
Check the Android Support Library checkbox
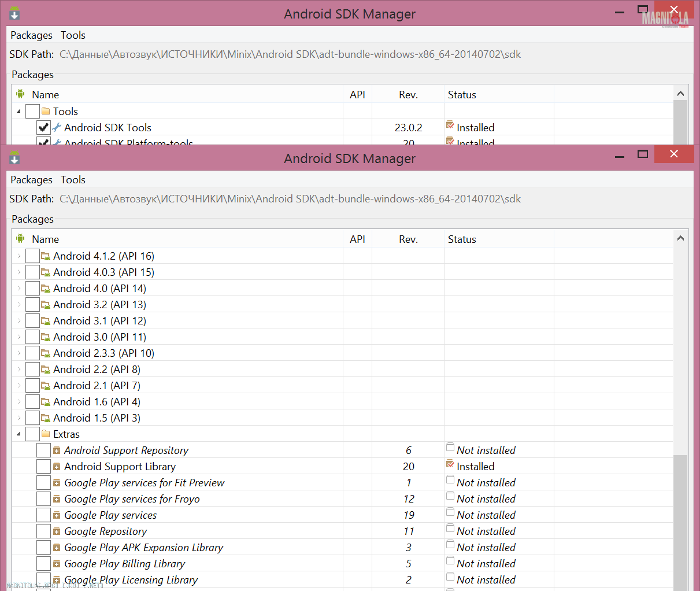43,467
